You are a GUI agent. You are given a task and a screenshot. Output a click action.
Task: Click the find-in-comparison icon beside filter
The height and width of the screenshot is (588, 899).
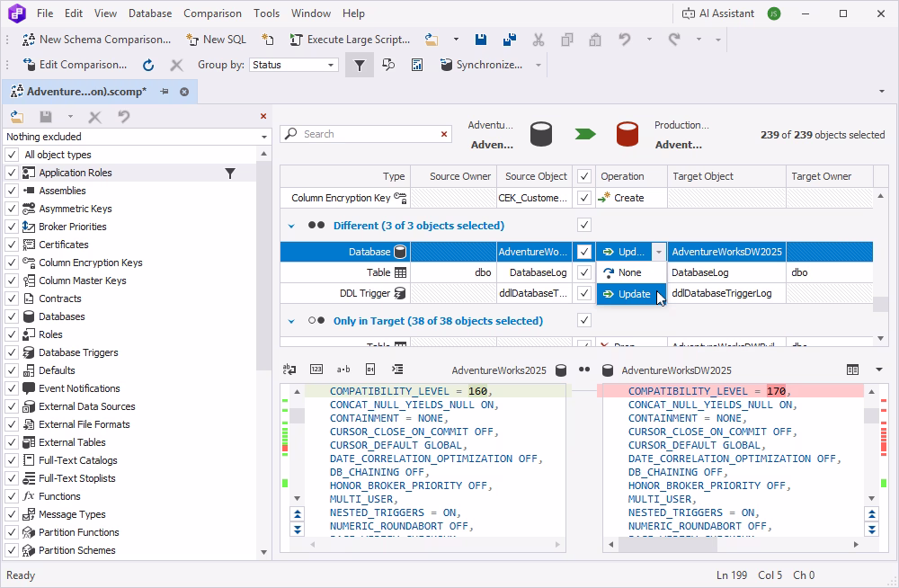[388, 65]
